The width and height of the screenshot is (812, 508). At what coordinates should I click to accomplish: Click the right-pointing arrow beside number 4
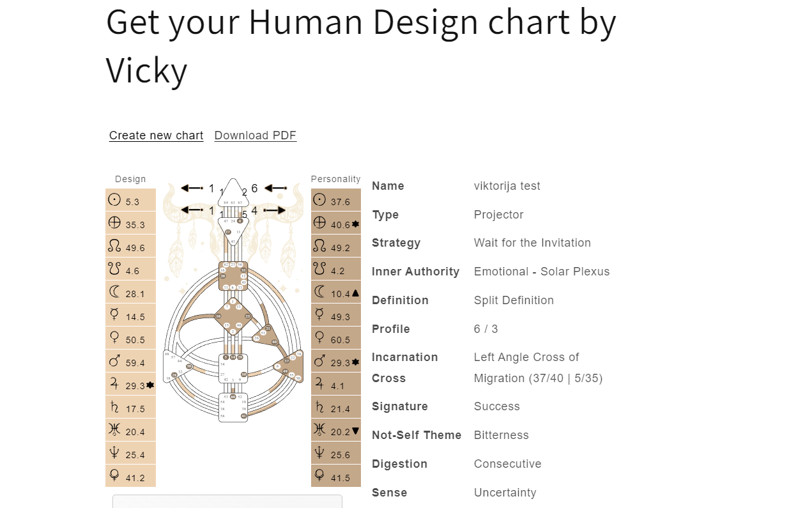point(275,210)
